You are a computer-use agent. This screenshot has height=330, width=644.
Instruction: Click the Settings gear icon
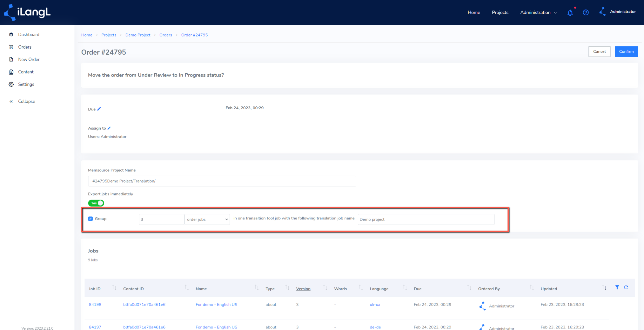click(x=11, y=84)
